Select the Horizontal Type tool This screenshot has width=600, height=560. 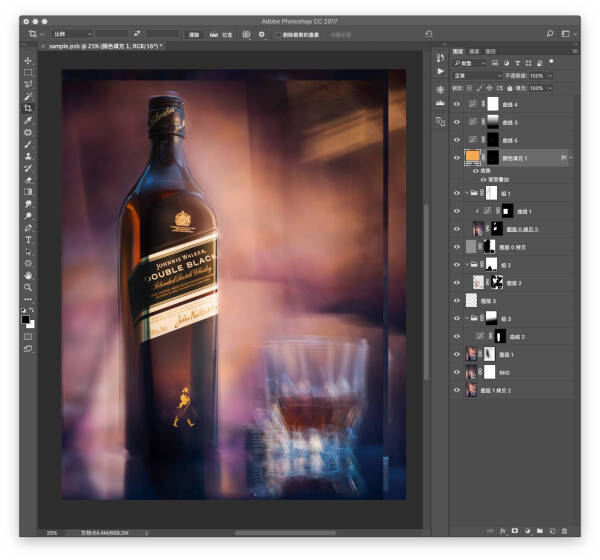pyautogui.click(x=28, y=240)
